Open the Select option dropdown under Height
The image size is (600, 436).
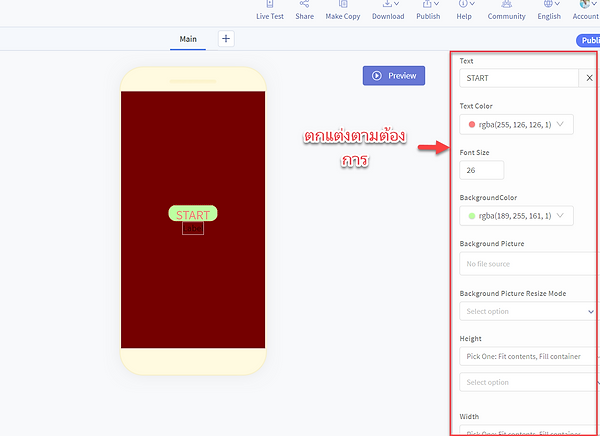pyautogui.click(x=528, y=382)
